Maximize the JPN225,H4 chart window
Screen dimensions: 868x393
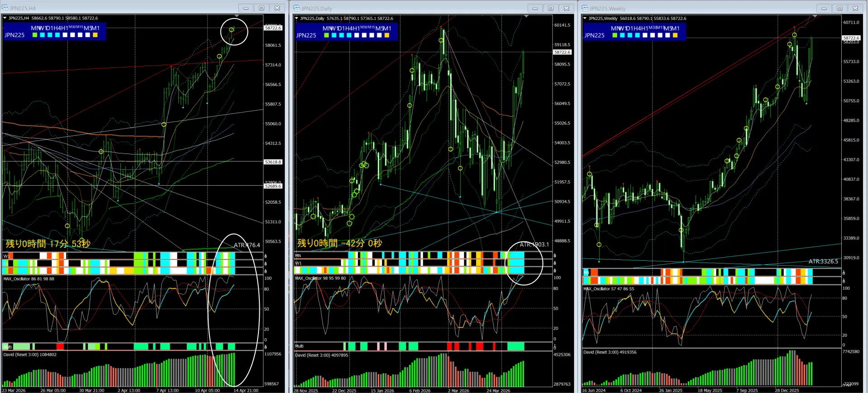coord(262,8)
